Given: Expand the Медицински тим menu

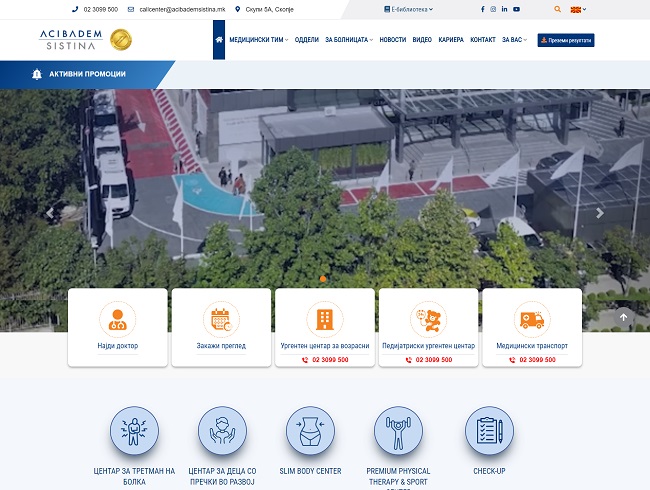Looking at the screenshot, I should point(258,40).
